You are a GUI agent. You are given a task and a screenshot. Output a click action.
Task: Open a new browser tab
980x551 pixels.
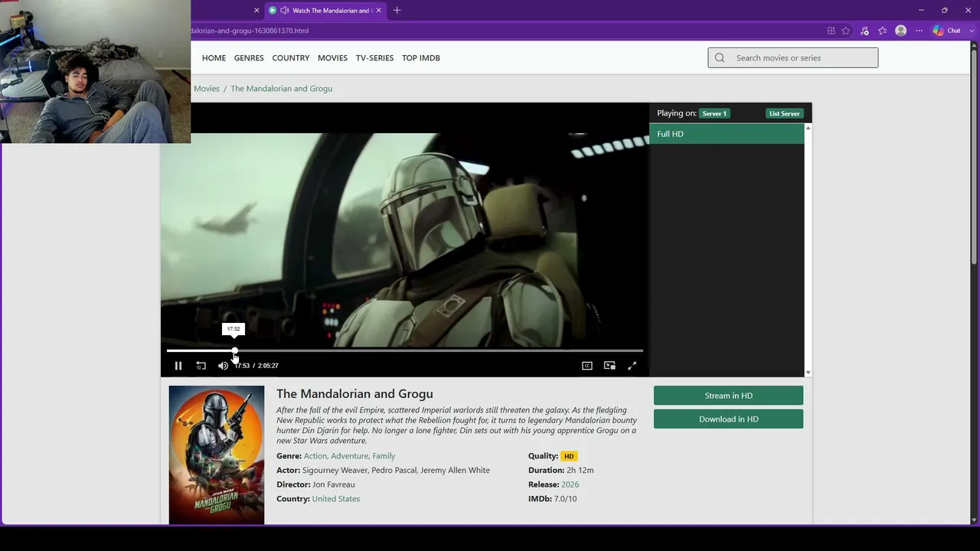(x=397, y=11)
